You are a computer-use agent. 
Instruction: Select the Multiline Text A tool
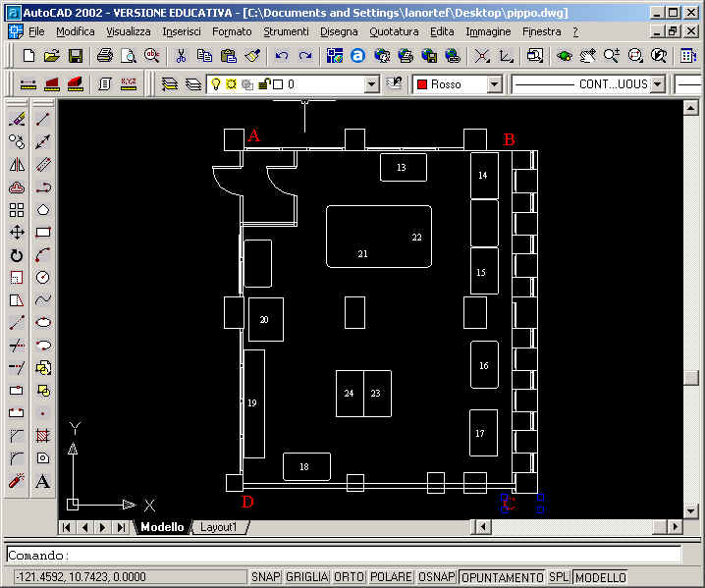43,481
